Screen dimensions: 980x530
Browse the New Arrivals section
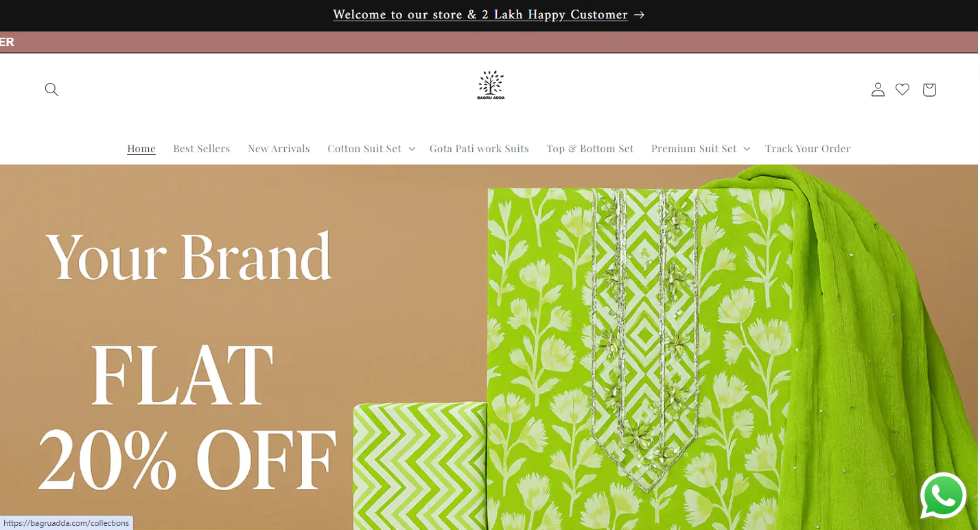[x=279, y=149]
